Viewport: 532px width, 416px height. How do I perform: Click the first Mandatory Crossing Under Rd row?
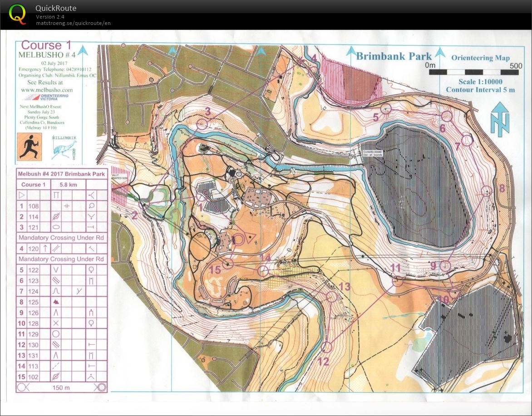pos(61,238)
